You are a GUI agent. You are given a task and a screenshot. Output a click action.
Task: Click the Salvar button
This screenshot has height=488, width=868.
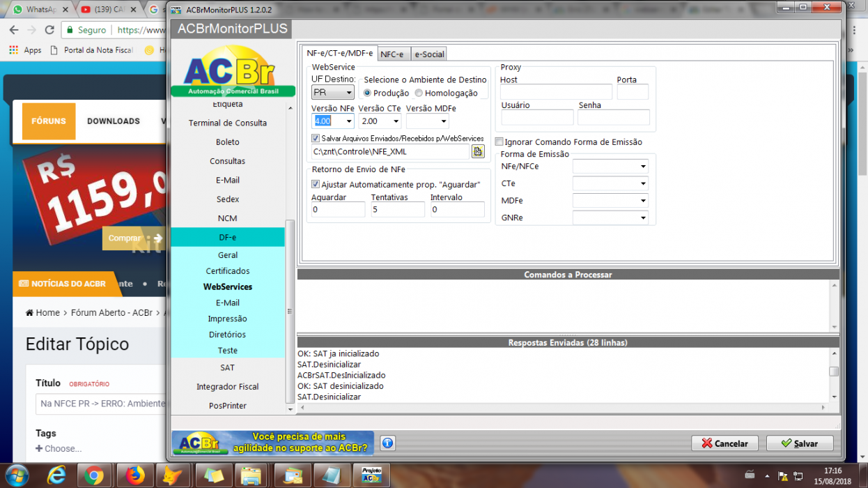800,443
